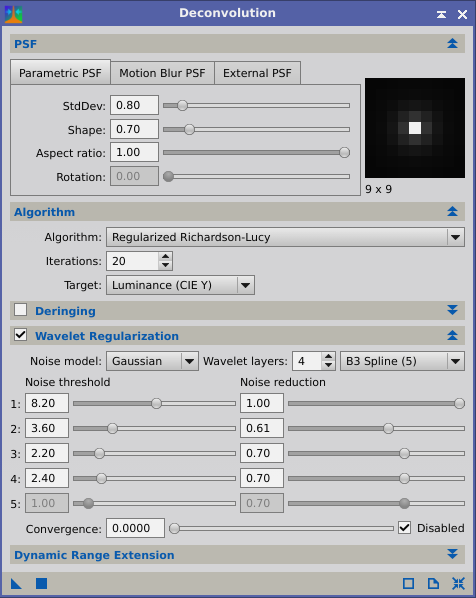Decrease Iterations with the down arrow
The image size is (476, 598).
[x=166, y=265]
